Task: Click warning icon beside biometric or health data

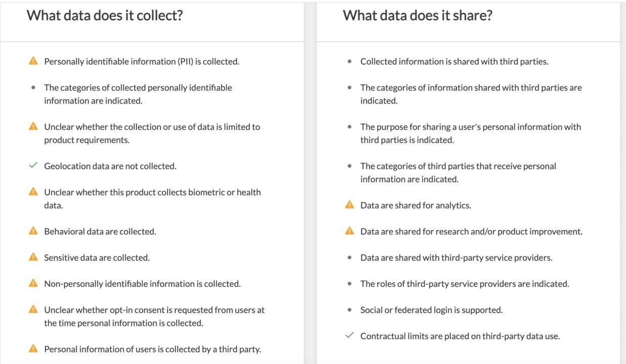Action: (x=33, y=192)
